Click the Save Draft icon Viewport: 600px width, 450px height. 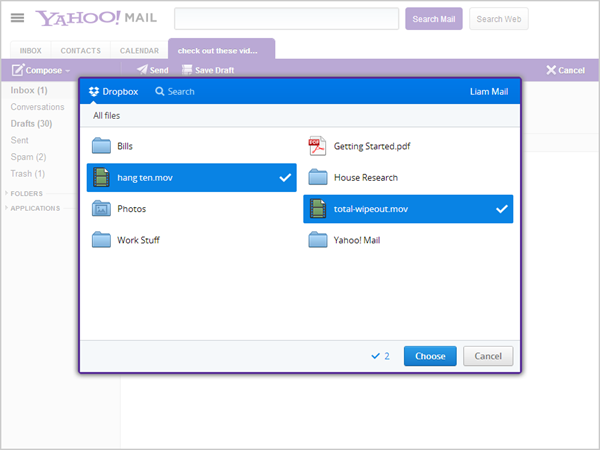tap(187, 70)
